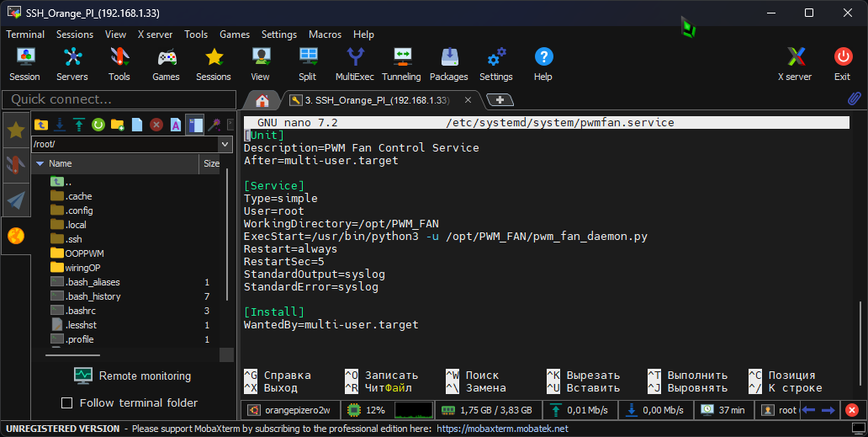Viewport: 868px width, 437px height.
Task: Click the magic wand icon in SFTP toolbar
Action: coord(214,125)
